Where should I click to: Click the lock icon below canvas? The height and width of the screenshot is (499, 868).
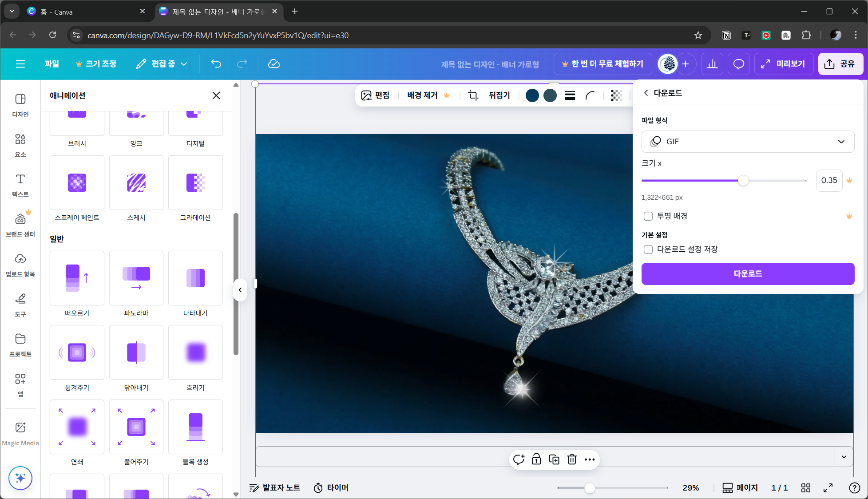536,459
